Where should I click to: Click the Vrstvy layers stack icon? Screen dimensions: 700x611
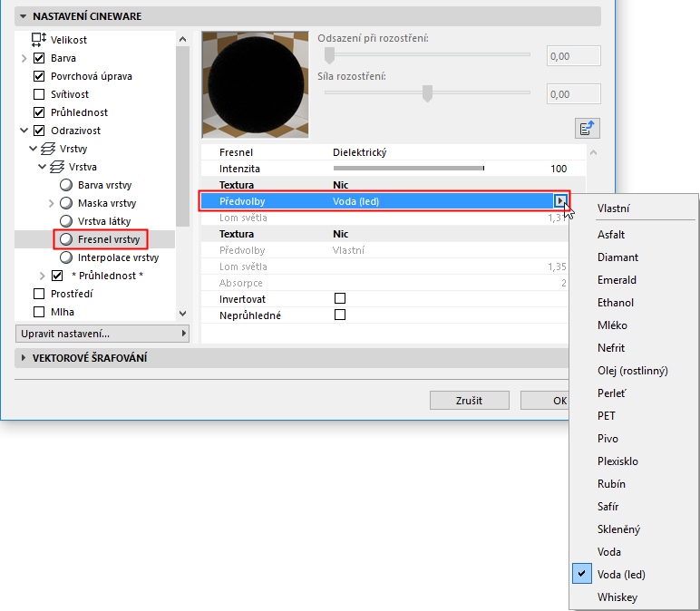(x=48, y=149)
